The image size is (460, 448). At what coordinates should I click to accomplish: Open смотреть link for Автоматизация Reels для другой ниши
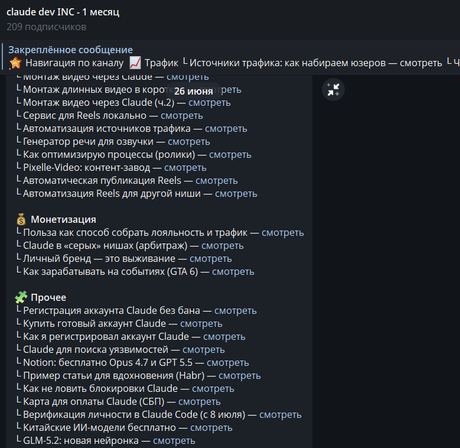(x=236, y=193)
